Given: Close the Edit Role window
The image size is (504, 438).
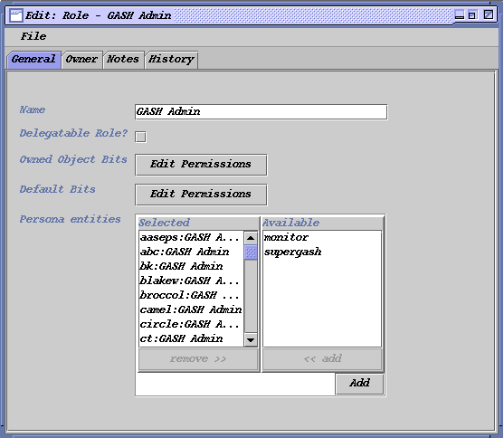Looking at the screenshot, I should tap(489, 14).
